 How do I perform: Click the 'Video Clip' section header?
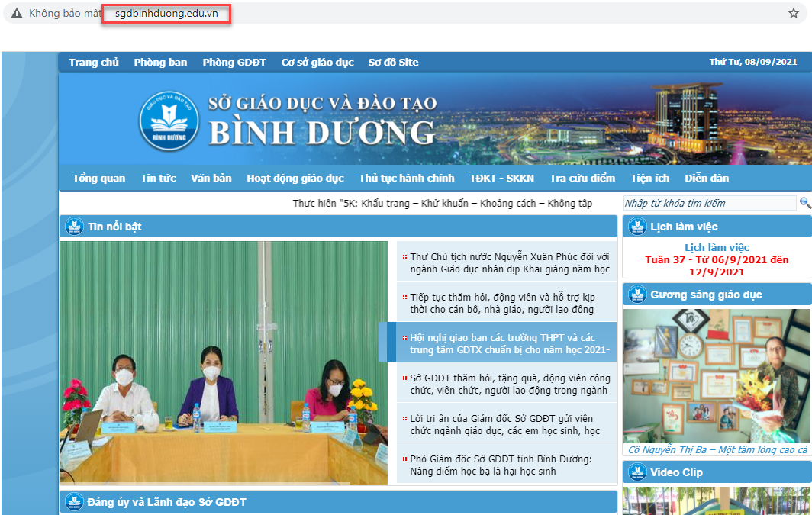[x=717, y=472]
